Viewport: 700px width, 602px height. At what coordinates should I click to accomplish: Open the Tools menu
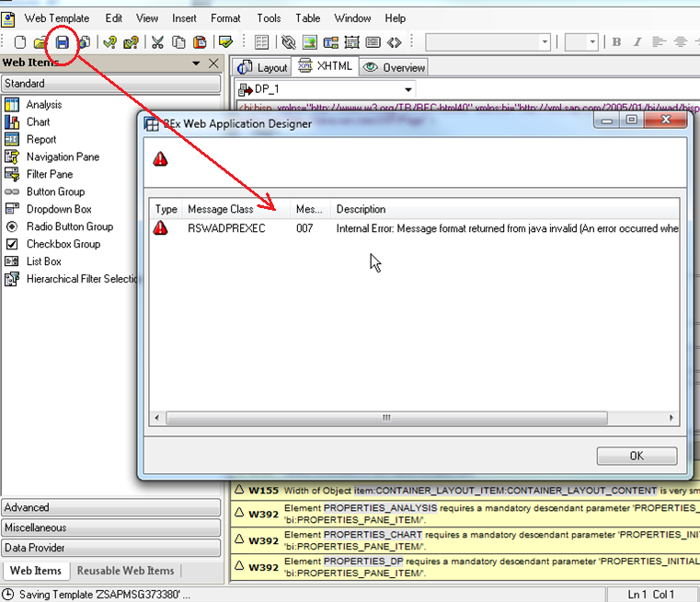click(x=269, y=18)
